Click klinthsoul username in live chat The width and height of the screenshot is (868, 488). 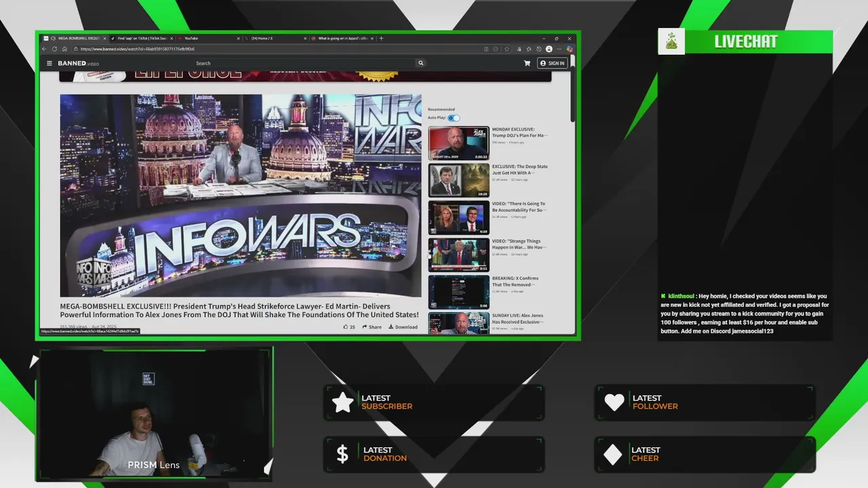point(682,296)
